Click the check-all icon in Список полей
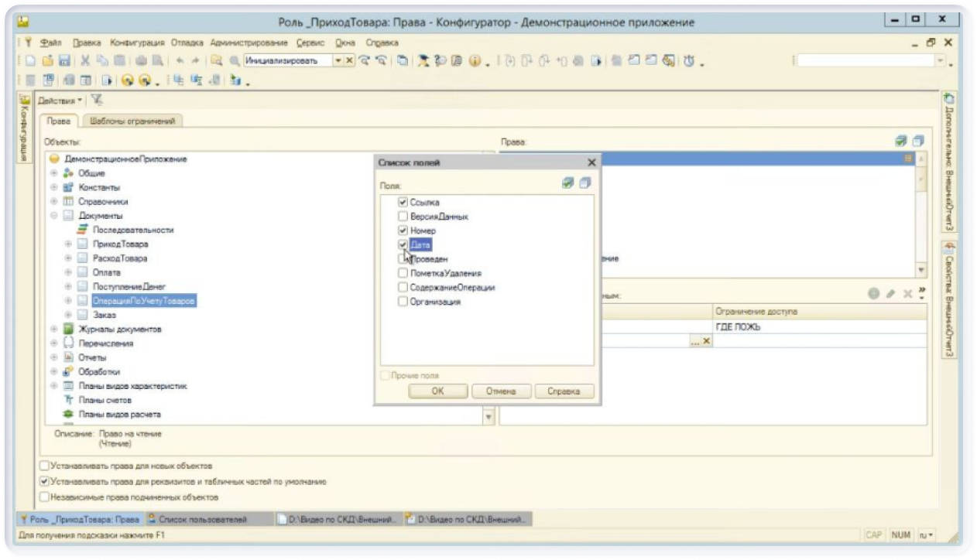Viewport: 977px width, 560px height. click(x=567, y=183)
